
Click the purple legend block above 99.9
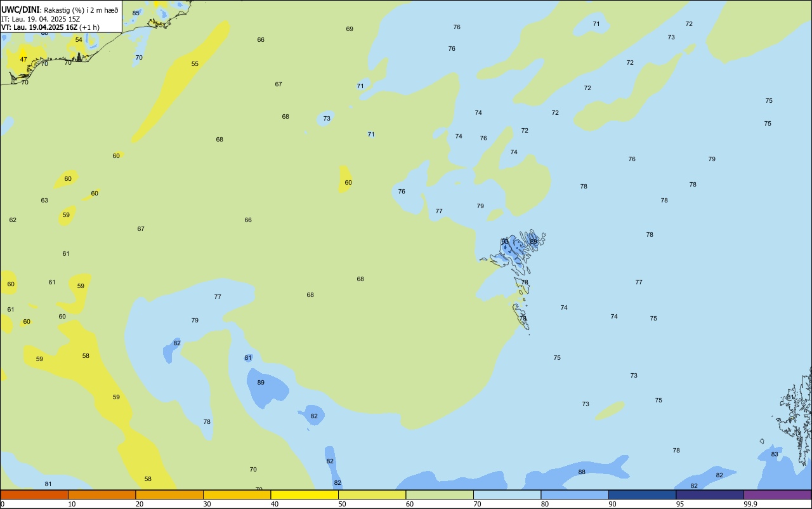click(x=777, y=494)
